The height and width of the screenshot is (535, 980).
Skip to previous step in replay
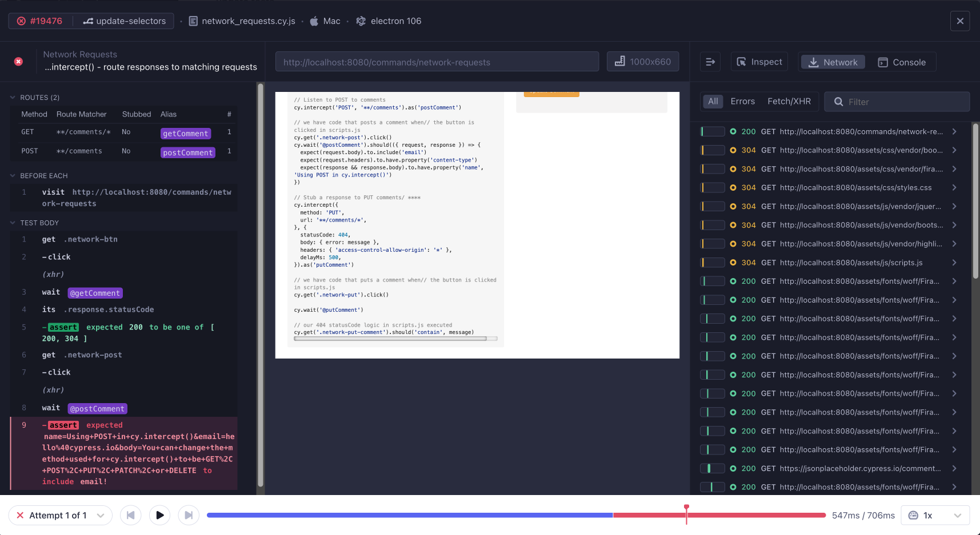pyautogui.click(x=131, y=515)
